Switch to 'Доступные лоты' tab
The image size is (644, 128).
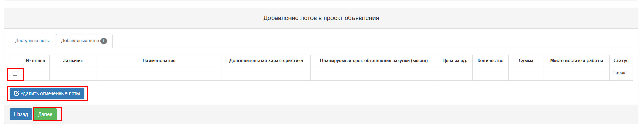coord(32,41)
